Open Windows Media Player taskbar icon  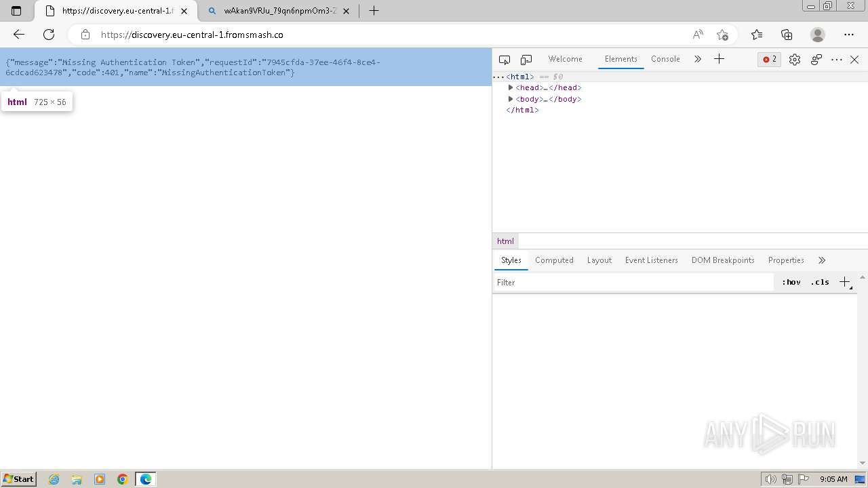(100, 479)
